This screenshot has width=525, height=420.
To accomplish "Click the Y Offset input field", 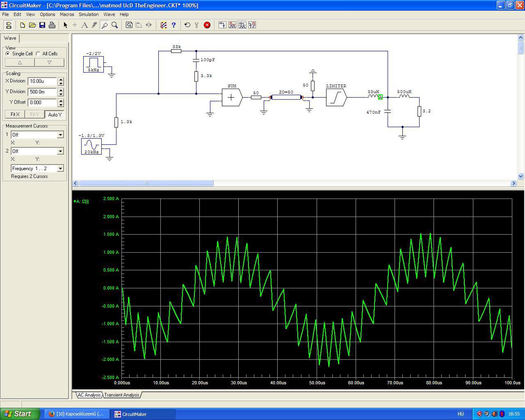I will pos(43,103).
